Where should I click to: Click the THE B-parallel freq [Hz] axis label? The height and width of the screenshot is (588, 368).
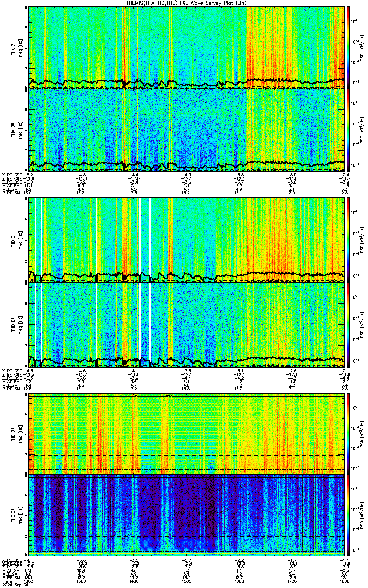click(20, 516)
